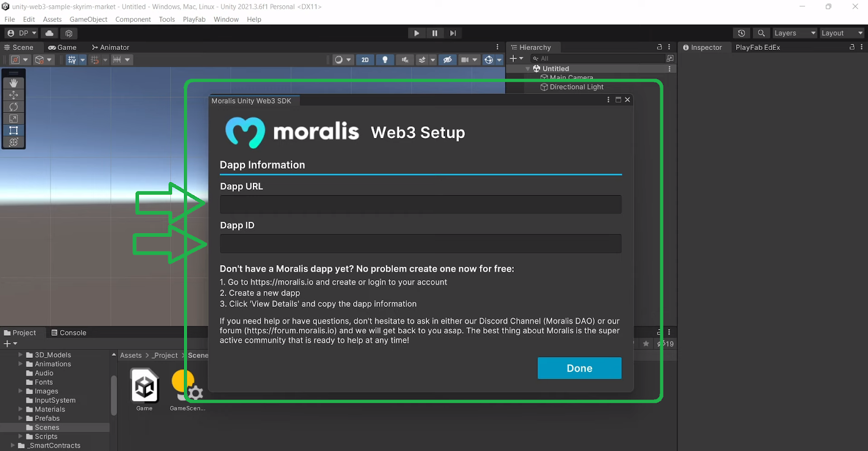Expand the Animations folder
The width and height of the screenshot is (868, 451).
pyautogui.click(x=21, y=364)
